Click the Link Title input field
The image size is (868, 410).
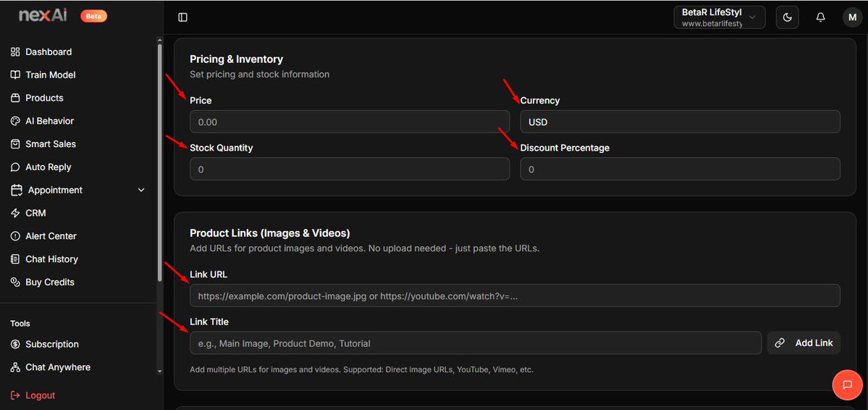(x=476, y=343)
